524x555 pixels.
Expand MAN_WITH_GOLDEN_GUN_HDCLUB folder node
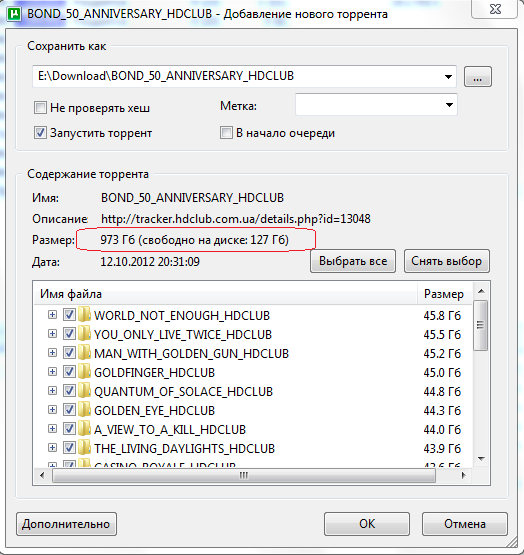(52, 353)
